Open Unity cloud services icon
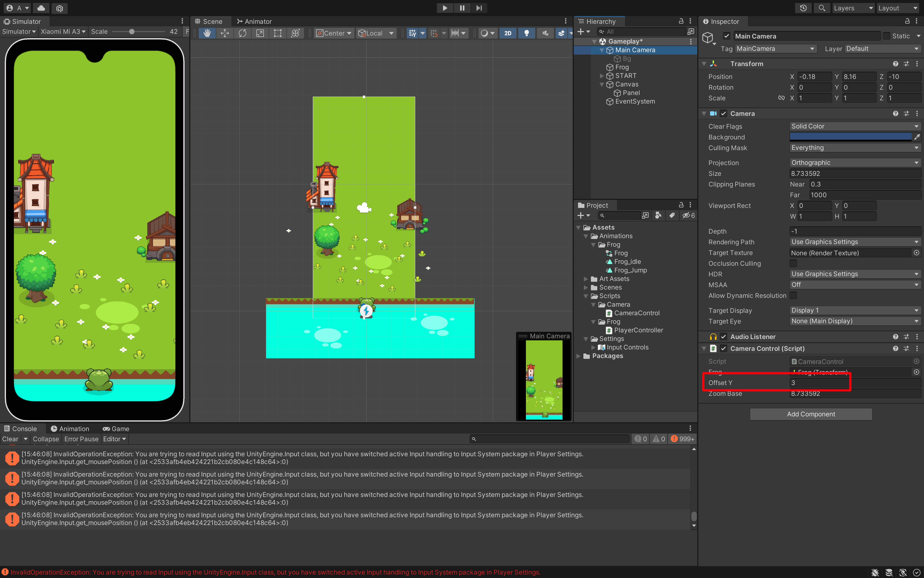This screenshot has height=578, width=924. (41, 8)
